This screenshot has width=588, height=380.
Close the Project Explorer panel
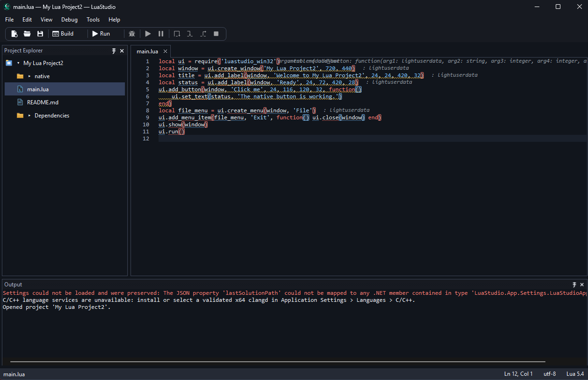[122, 51]
